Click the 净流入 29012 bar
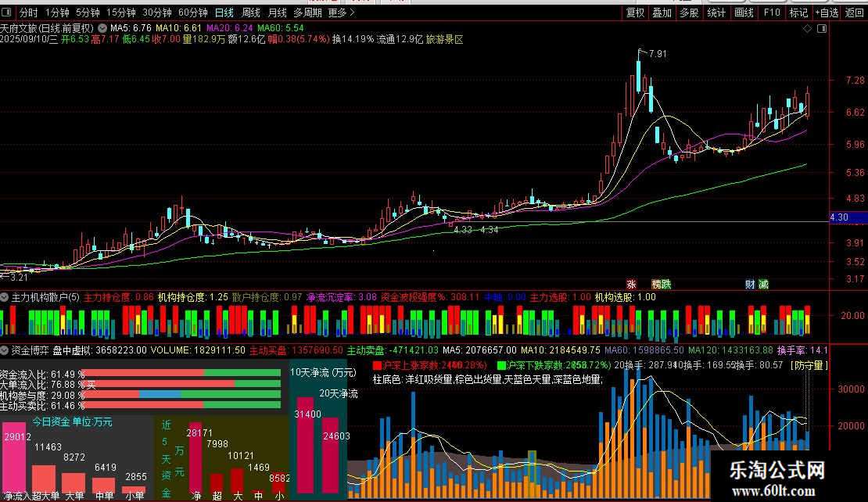Image resolution: width=868 pixels, height=502 pixels. [x=14, y=457]
